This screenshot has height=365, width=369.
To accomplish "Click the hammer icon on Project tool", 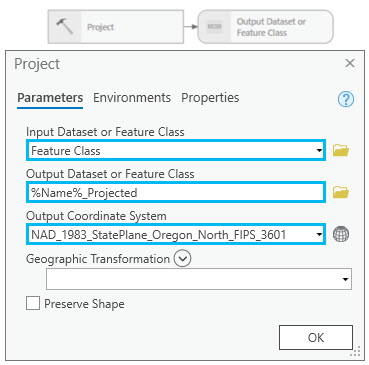I will pyautogui.click(x=64, y=27).
